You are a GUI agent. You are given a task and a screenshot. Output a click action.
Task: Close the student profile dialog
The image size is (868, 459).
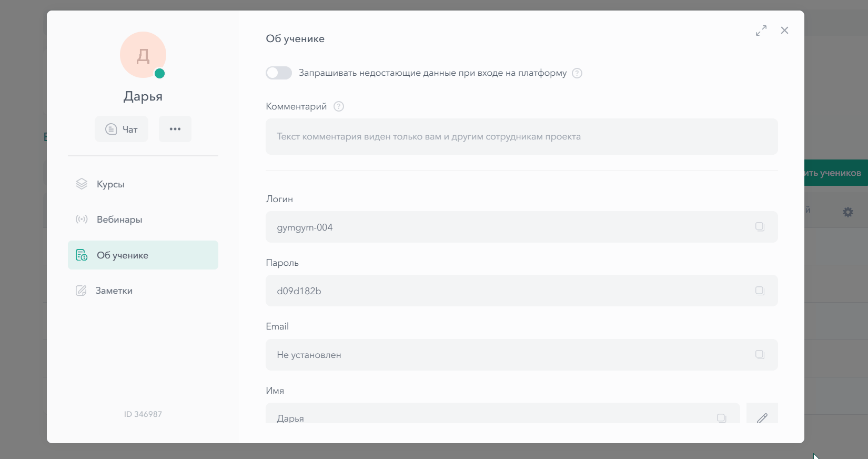[x=784, y=31]
